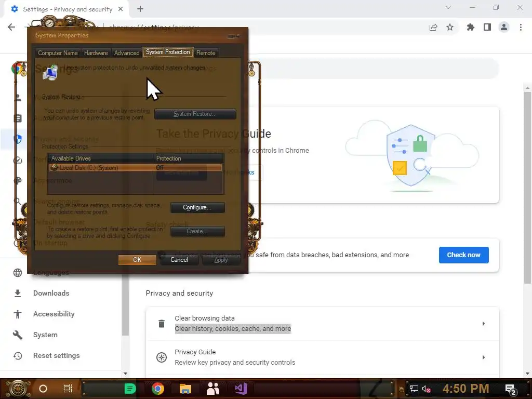Viewport: 532px width, 399px height.
Task: Click the Protection column header
Action: pos(188,158)
